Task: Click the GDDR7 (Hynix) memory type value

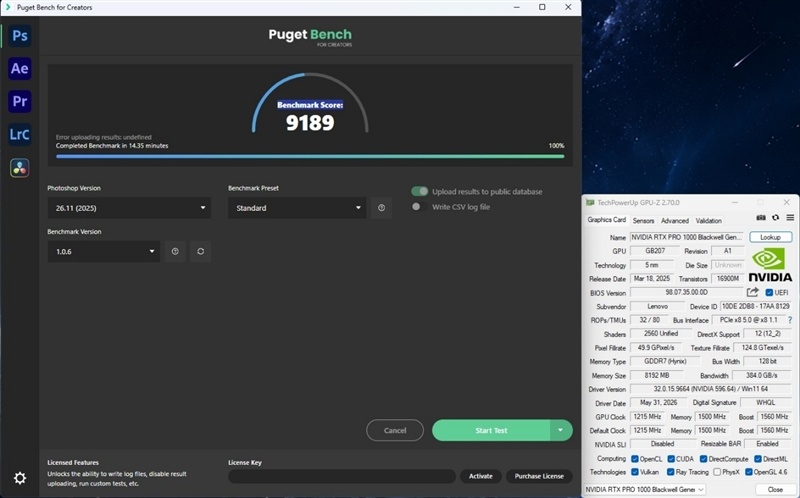Action: (665, 361)
